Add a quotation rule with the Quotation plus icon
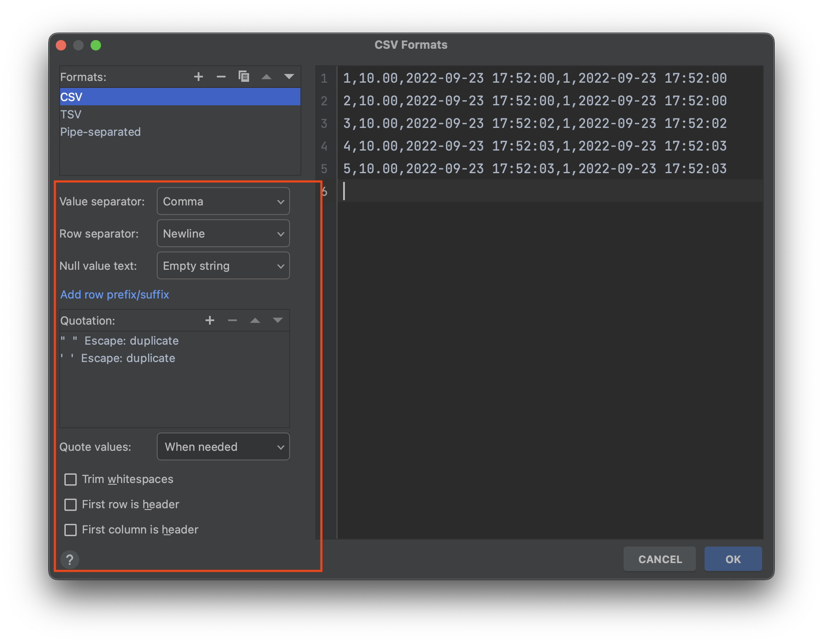Image resolution: width=823 pixels, height=644 pixels. 210,321
